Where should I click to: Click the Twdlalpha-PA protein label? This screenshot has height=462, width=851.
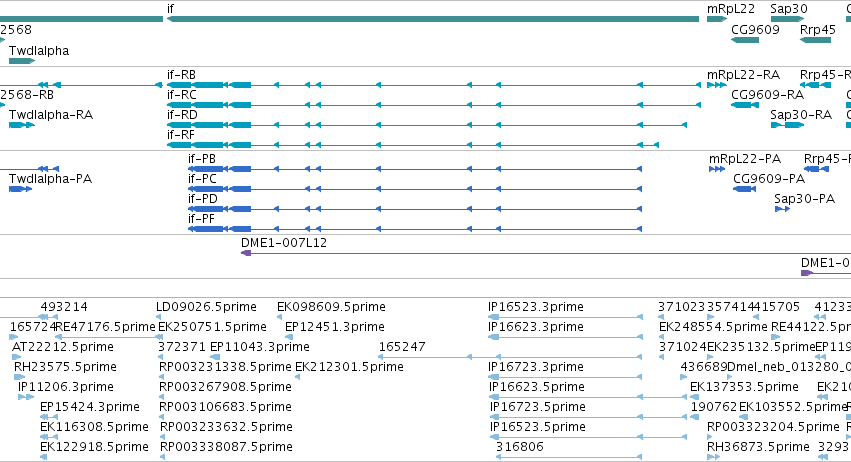click(x=50, y=179)
